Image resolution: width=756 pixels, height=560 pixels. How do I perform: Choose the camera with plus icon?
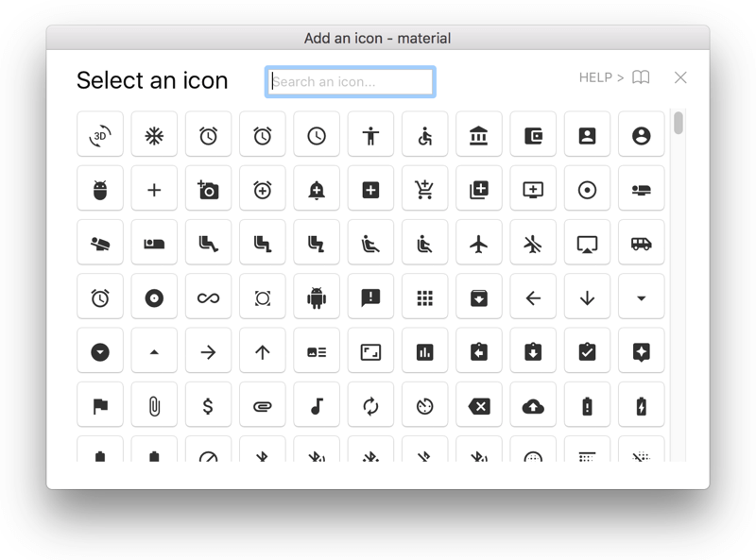[x=208, y=189]
